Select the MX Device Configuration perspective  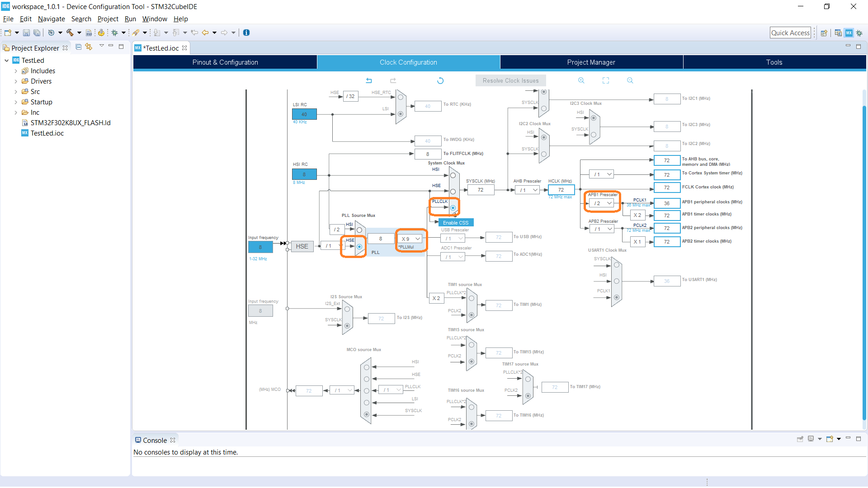(849, 33)
